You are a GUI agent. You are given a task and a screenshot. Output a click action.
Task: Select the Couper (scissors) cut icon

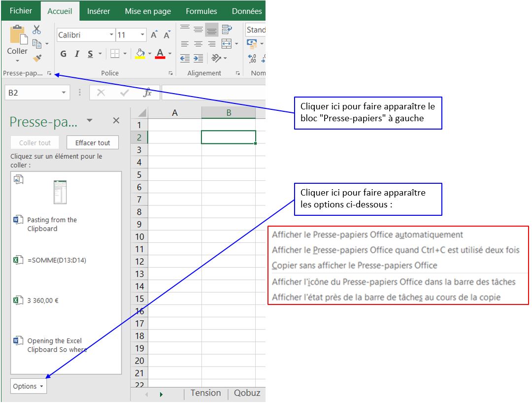tap(36, 29)
